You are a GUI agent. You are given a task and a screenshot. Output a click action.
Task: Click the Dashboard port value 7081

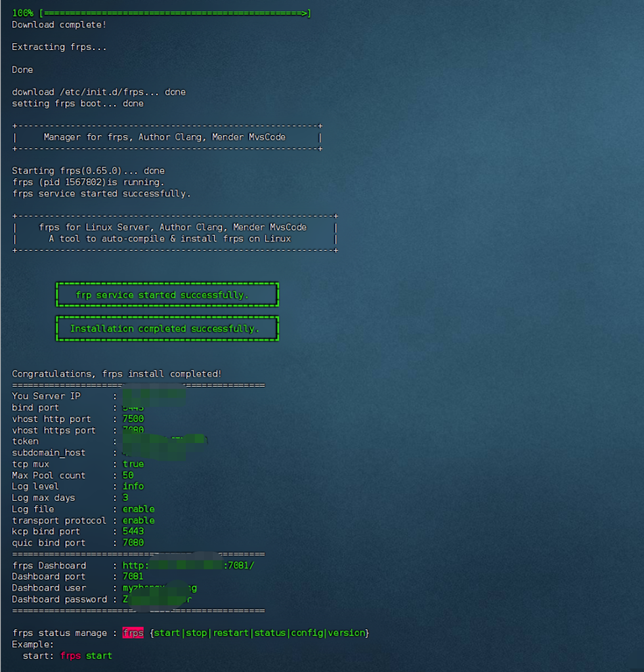point(133,577)
